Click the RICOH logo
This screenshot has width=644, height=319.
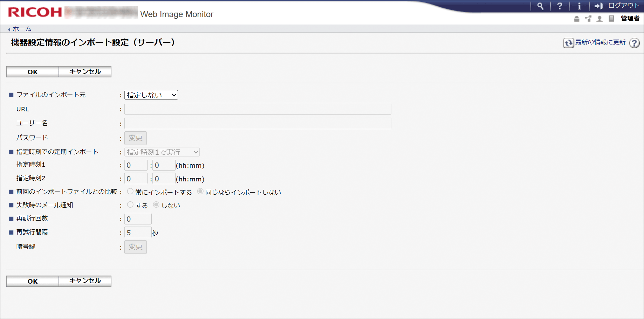pos(35,12)
